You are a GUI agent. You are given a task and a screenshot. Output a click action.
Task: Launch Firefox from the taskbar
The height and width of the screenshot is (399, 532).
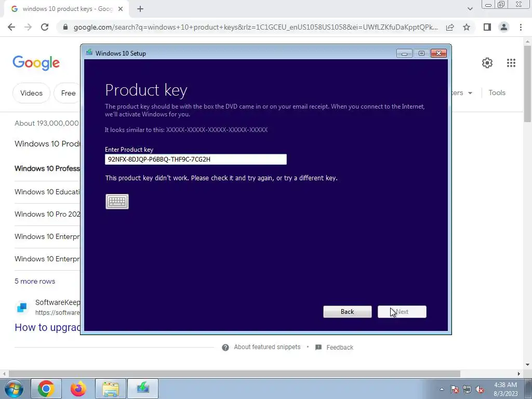coord(78,389)
